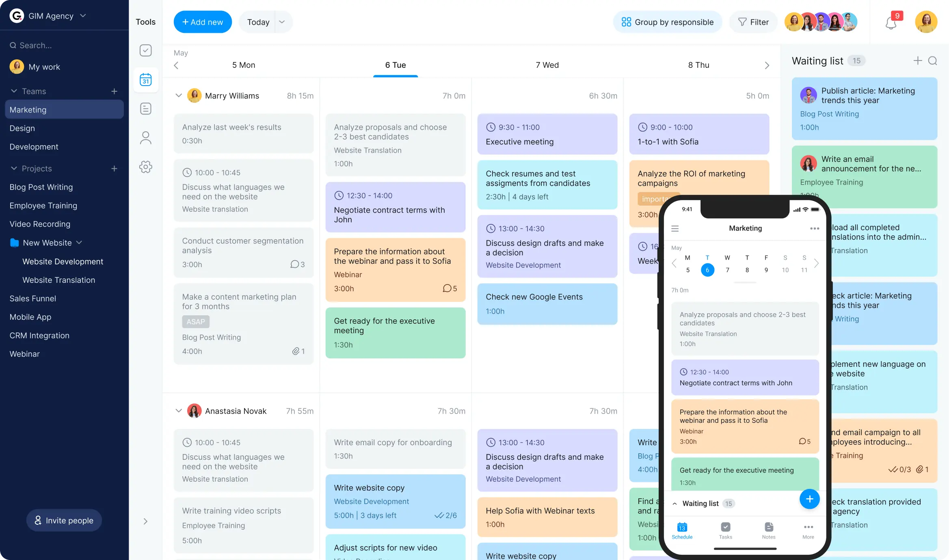The height and width of the screenshot is (560, 949).
Task: Click comments icon on webinar information task
Action: [447, 288]
